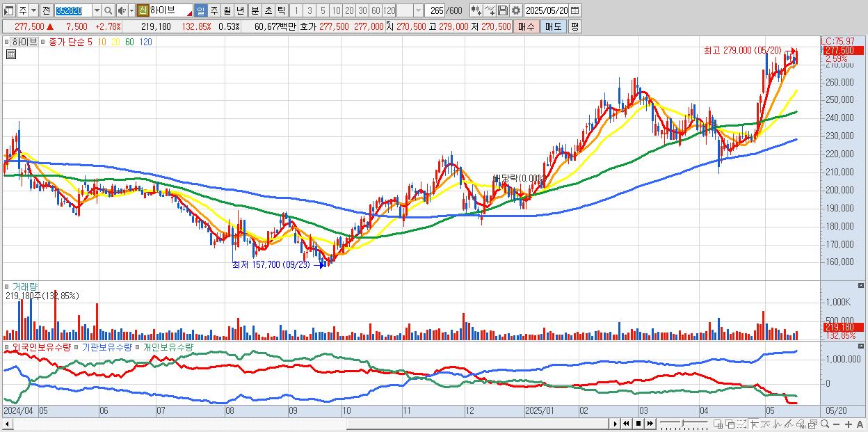The width and height of the screenshot is (868, 432).
Task: Focus the 2025/05/20 date field
Action: (547, 10)
